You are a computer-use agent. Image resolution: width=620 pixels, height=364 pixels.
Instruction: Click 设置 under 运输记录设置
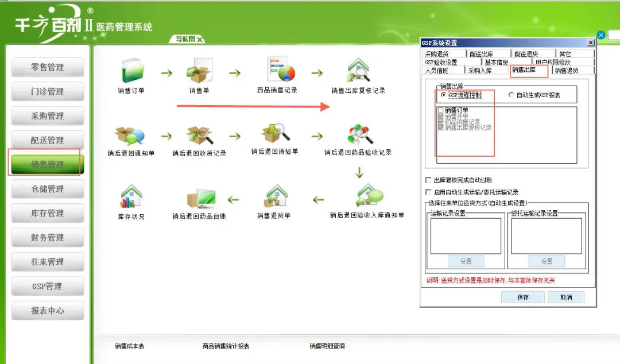[466, 261]
